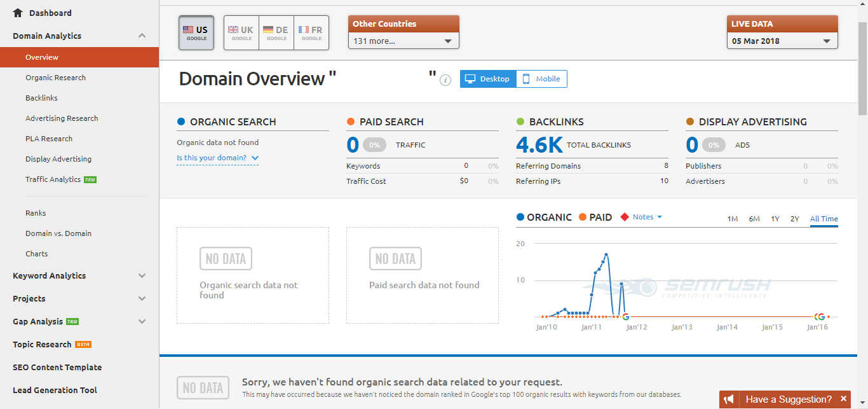Collapse the Domain Analytics section
The height and width of the screenshot is (409, 868).
coord(142,36)
